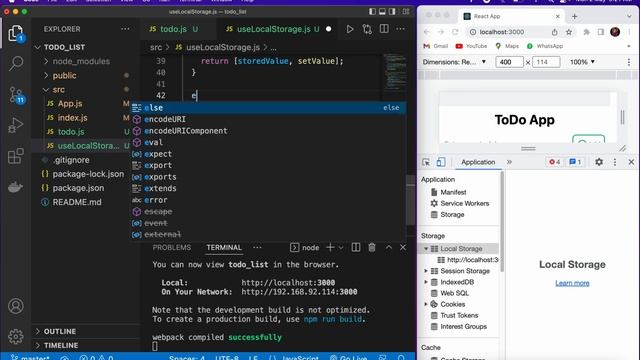Open DevTools customize three-dot menu
The width and height of the screenshot is (640, 360).
click(615, 162)
